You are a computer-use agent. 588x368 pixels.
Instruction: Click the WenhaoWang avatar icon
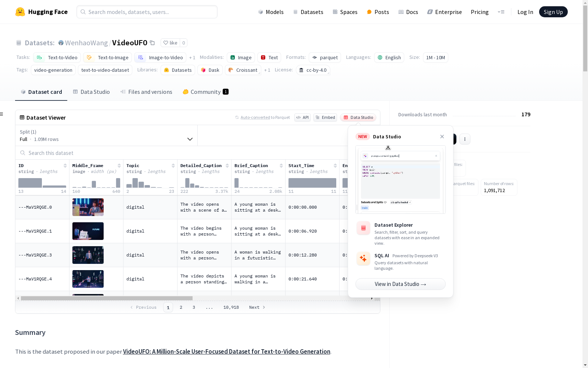click(x=61, y=43)
